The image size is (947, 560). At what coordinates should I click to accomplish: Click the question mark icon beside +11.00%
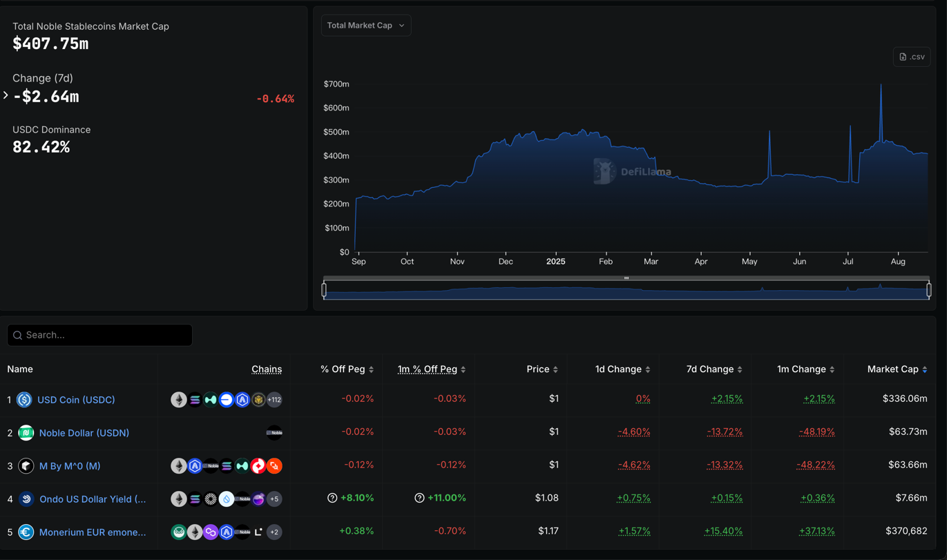(419, 499)
